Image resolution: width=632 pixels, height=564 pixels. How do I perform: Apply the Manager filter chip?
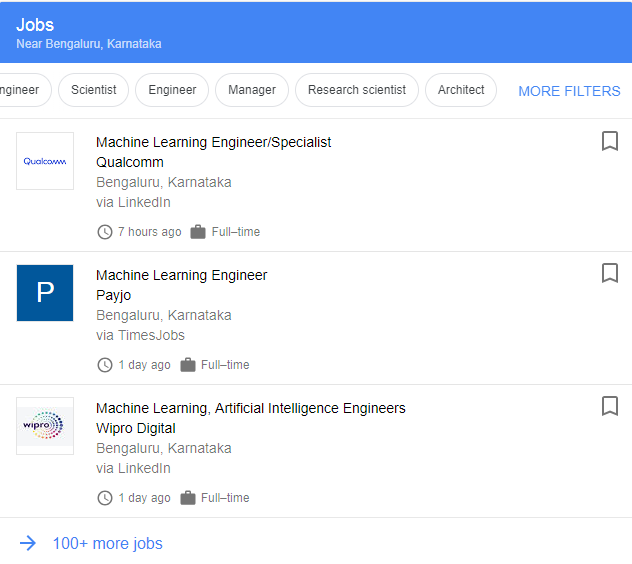pos(252,90)
